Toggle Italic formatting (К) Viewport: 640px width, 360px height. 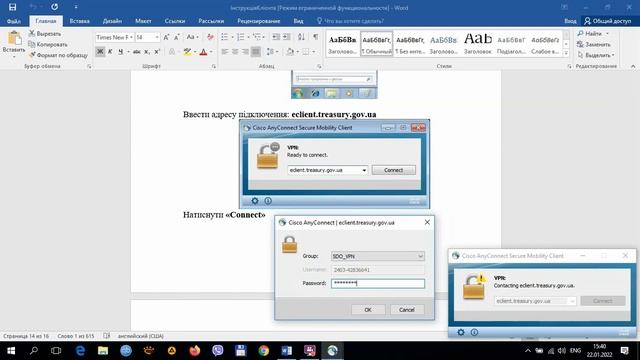coord(110,52)
